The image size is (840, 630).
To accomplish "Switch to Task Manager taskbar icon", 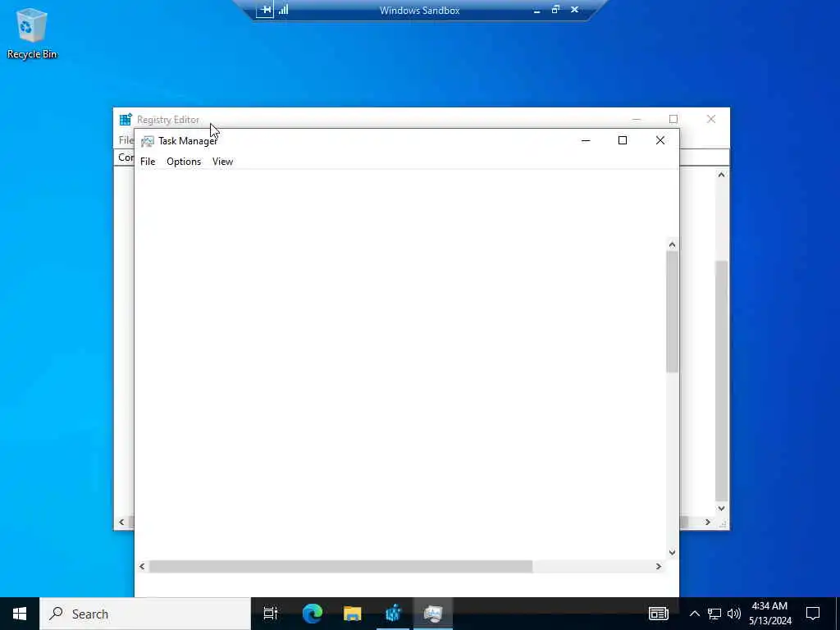I will pyautogui.click(x=433, y=614).
